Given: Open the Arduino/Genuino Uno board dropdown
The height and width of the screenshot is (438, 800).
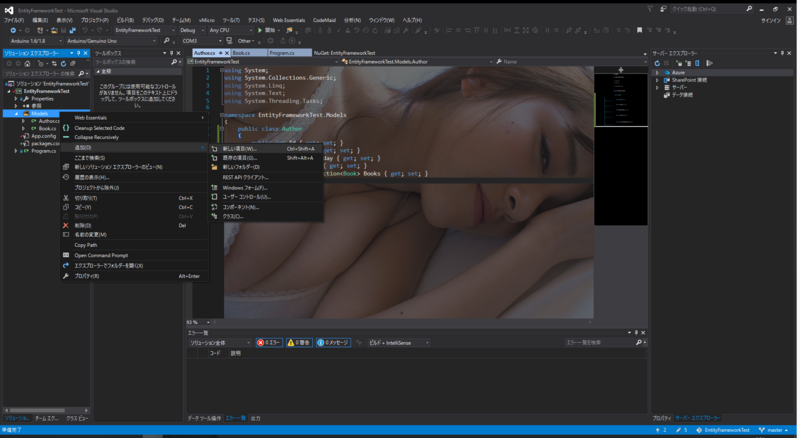Looking at the screenshot, I should pos(111,41).
